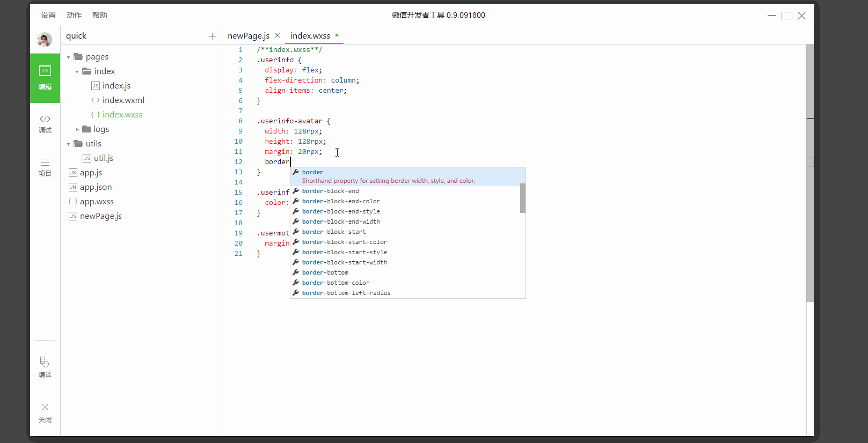
Task: Collapse the utils folder
Action: point(69,144)
